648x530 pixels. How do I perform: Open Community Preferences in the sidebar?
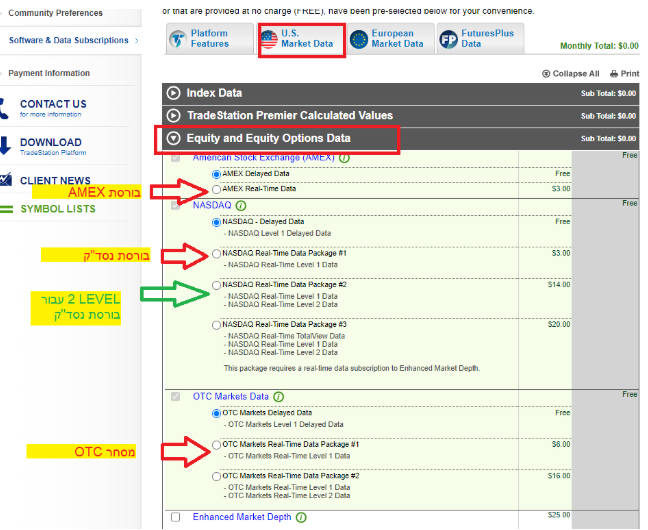[55, 13]
